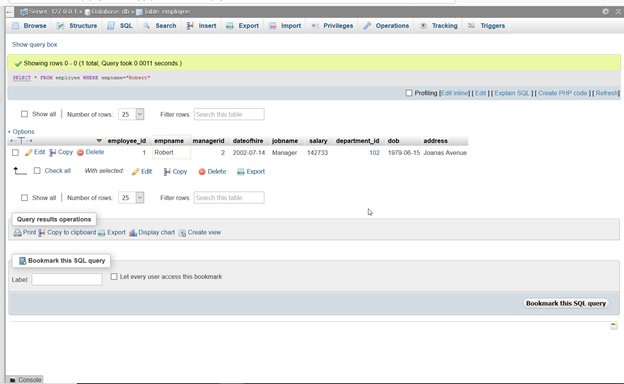
Task: Toggle the upper Show all checkbox
Action: 24,114
